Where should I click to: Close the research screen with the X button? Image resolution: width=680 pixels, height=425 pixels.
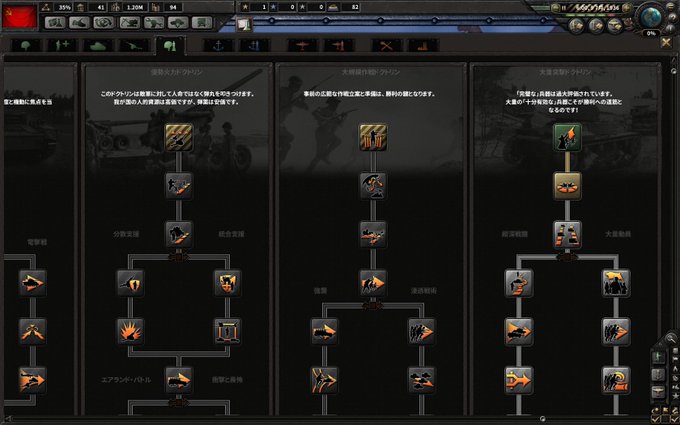pos(666,42)
